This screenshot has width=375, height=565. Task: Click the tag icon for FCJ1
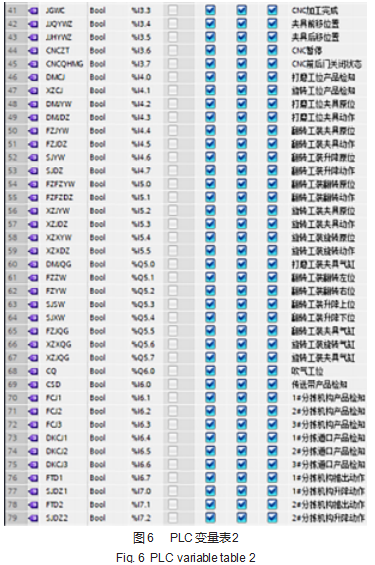[x=34, y=398]
